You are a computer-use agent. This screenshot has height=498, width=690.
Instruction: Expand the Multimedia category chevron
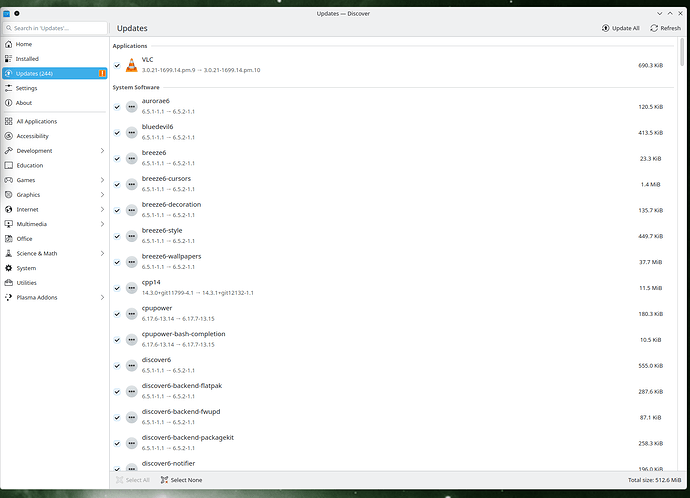pyautogui.click(x=102, y=224)
